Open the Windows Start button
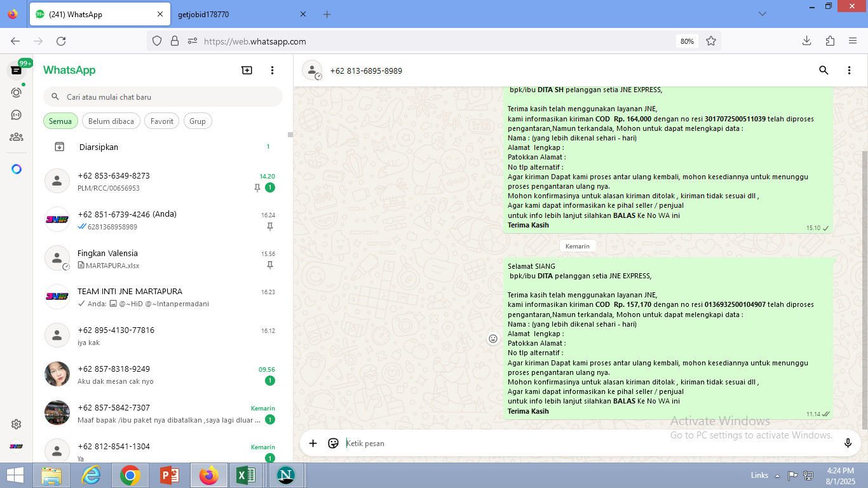Screen dimensions: 868x488 (x=15, y=475)
